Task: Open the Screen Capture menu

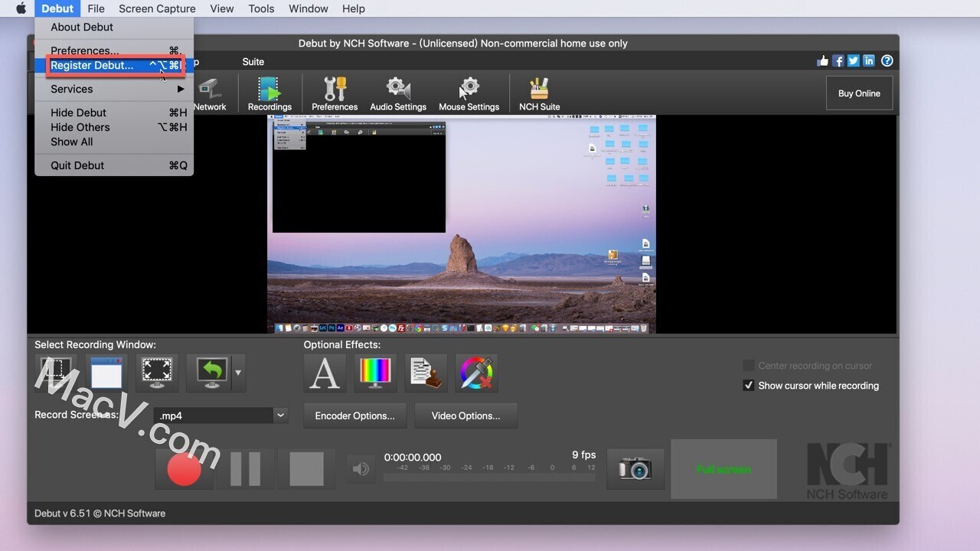Action: pyautogui.click(x=157, y=8)
